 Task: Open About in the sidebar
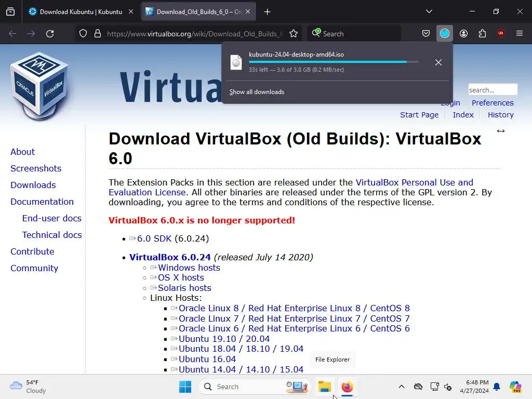[x=22, y=152]
